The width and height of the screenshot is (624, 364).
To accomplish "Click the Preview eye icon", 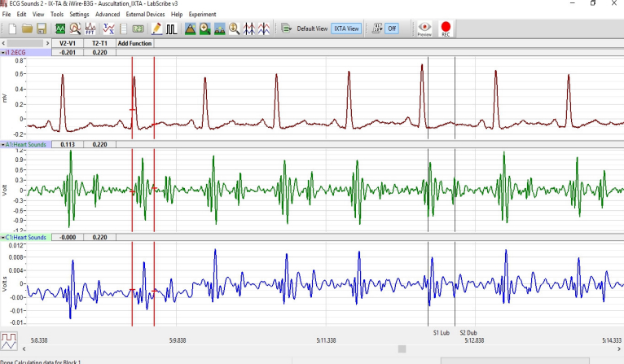I will (x=424, y=29).
